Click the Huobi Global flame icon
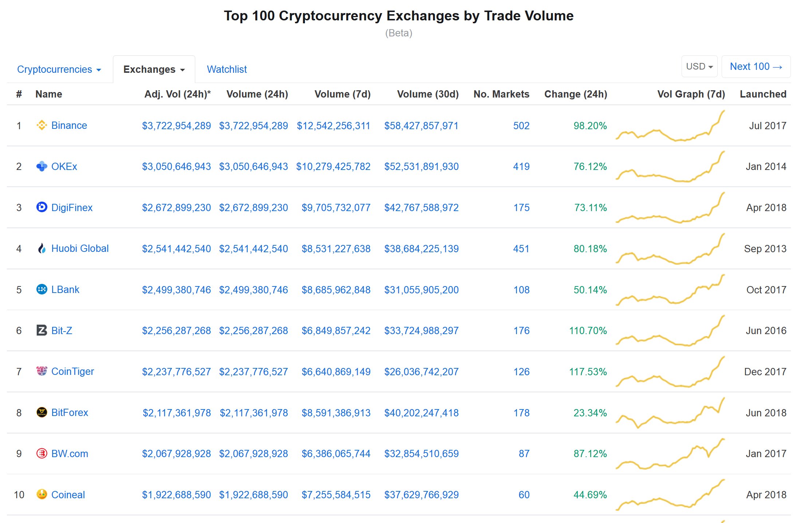 coord(42,248)
